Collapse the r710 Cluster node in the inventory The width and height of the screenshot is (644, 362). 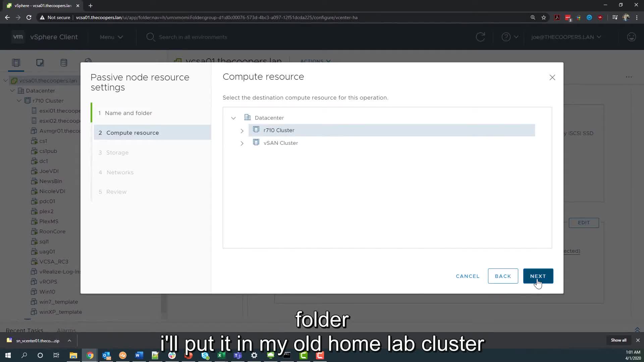[19, 101]
